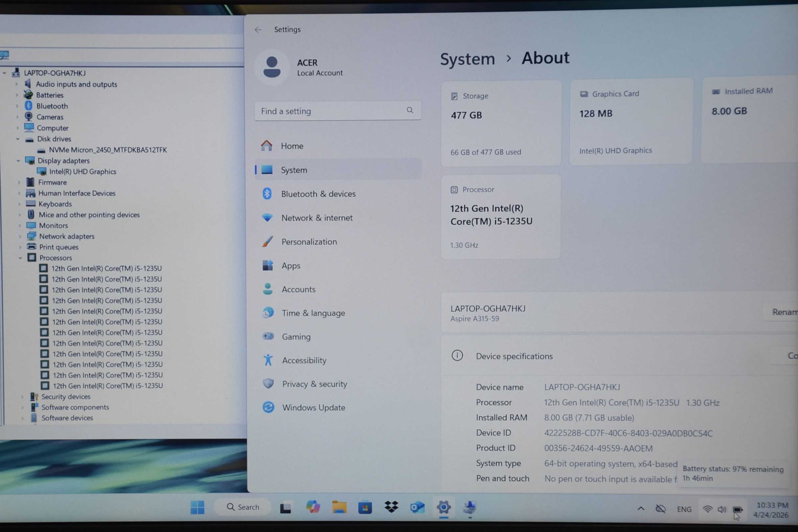
Task: Expand the Network adapters node
Action: coord(20,236)
